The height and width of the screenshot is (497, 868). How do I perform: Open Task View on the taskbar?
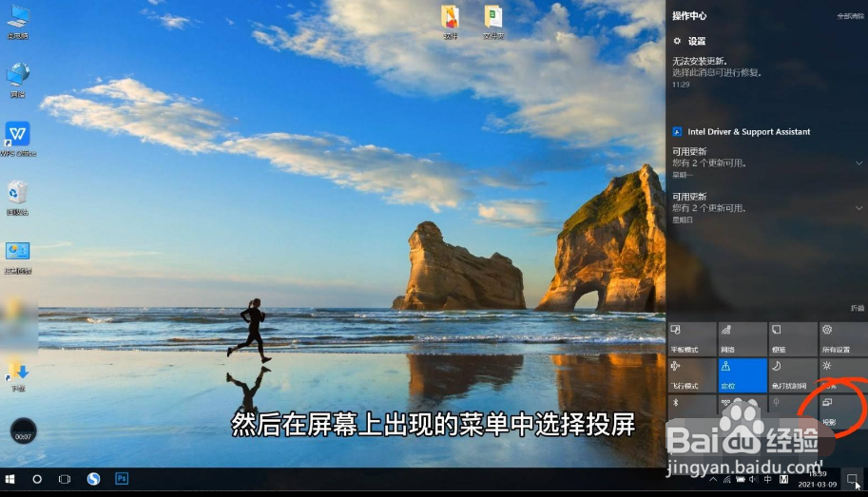point(65,479)
